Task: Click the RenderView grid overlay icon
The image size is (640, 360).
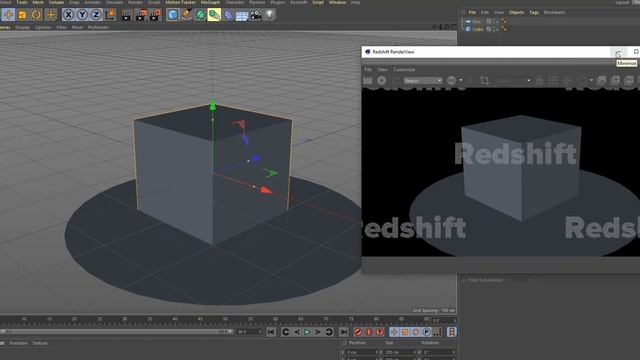Action: 553,81
